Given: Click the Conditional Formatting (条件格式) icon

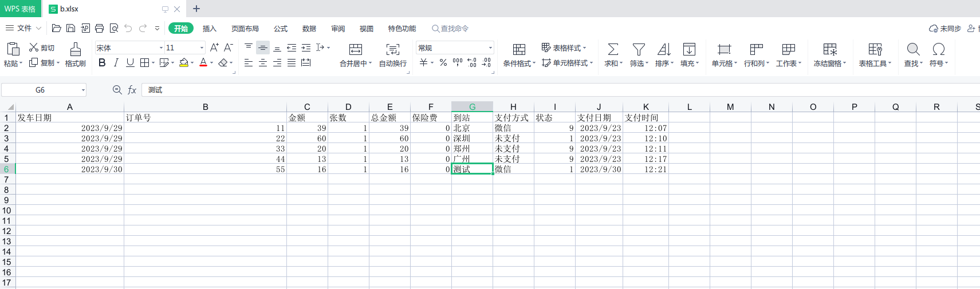Looking at the screenshot, I should 519,49.
